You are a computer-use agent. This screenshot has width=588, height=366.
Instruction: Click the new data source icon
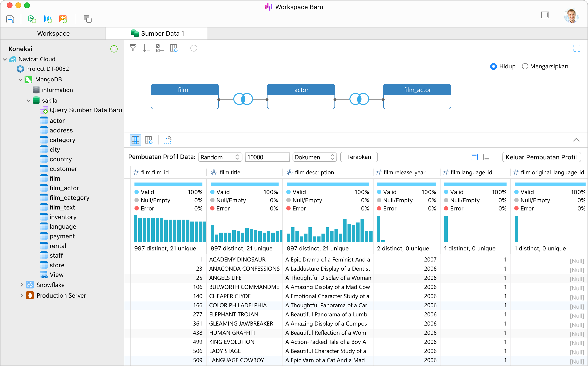pos(32,19)
